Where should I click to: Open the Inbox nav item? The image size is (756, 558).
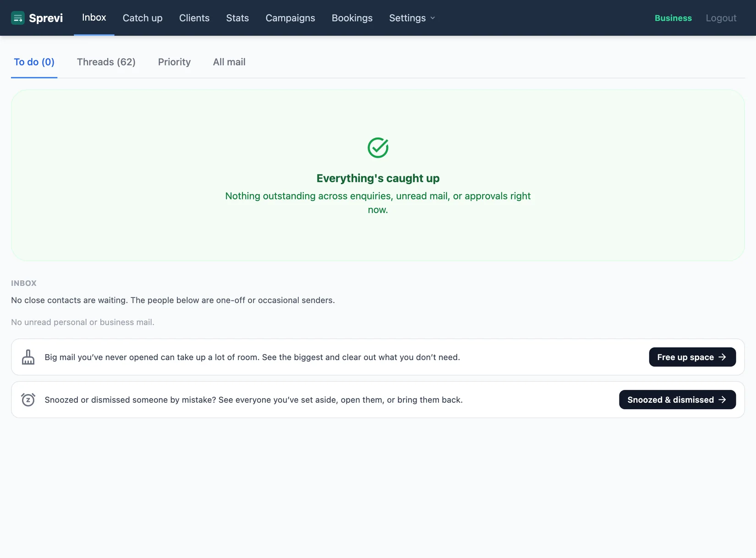tap(94, 17)
